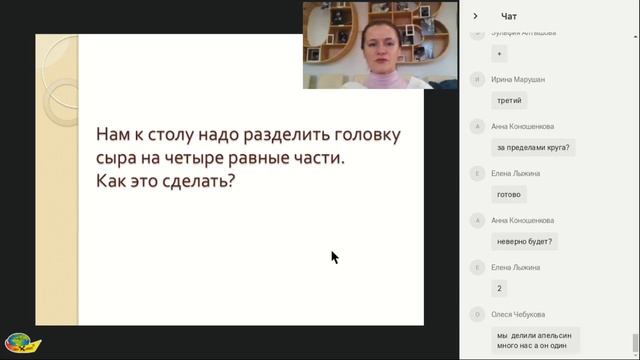Select the chat message "2"
Viewport: 640px width, 360px height.
coord(499,288)
